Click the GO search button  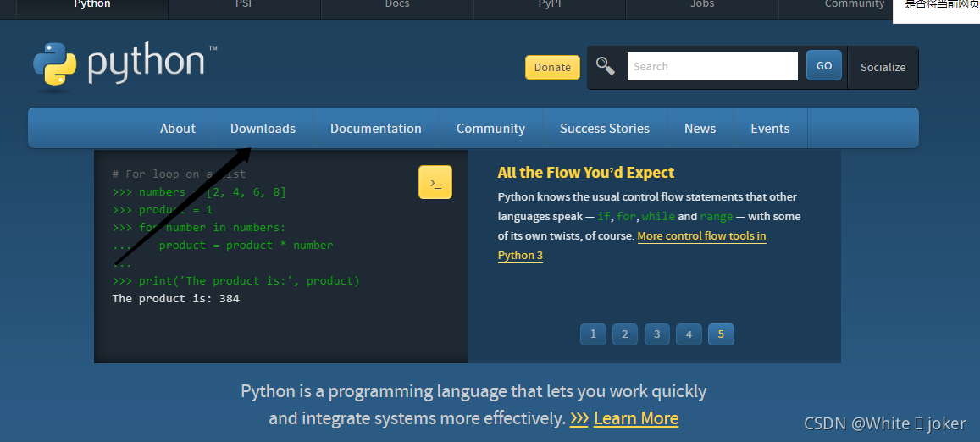[824, 66]
